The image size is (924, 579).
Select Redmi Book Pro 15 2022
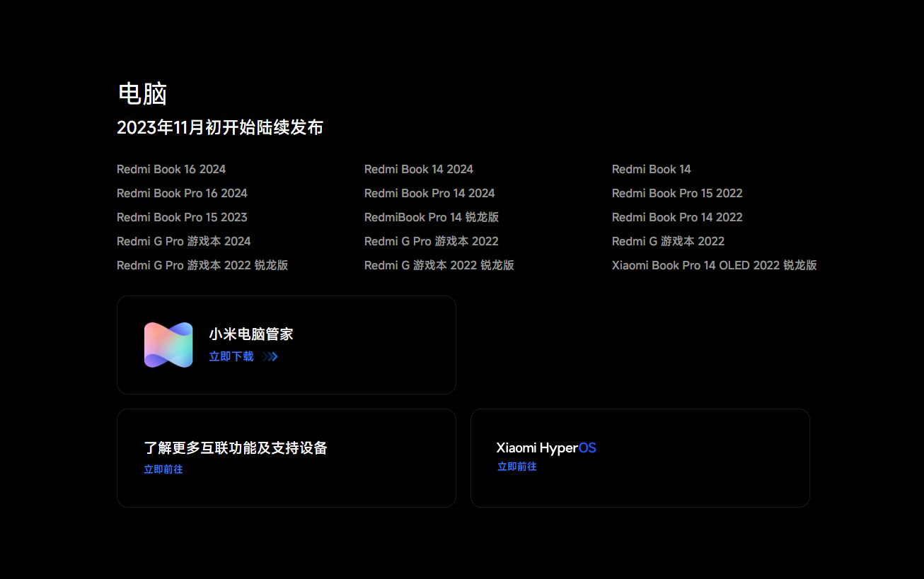pos(677,193)
